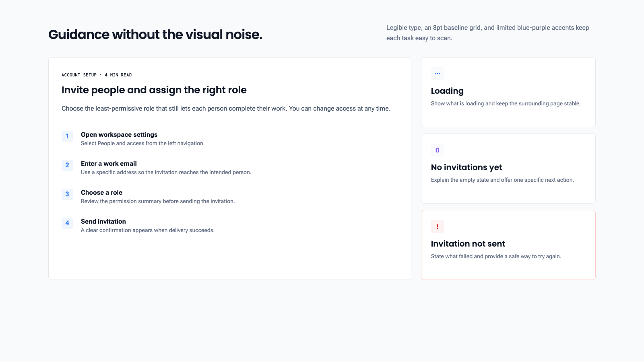The height and width of the screenshot is (362, 644).
Task: Click the least-permissive role intro paragraph
Action: point(226,109)
